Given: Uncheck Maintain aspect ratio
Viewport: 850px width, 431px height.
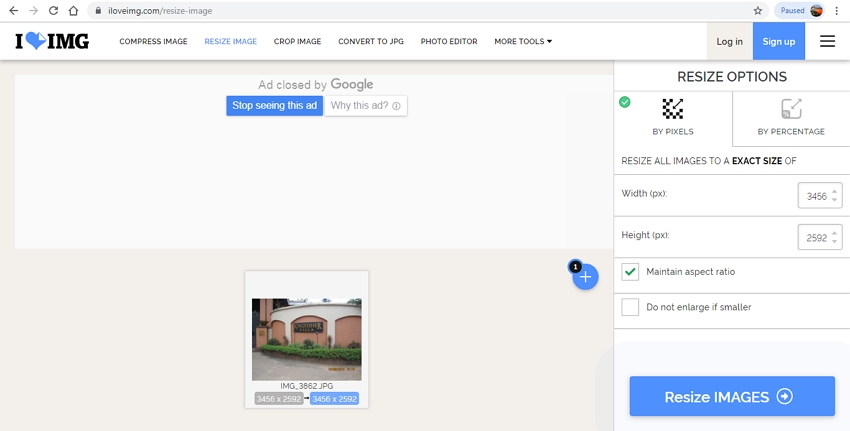Looking at the screenshot, I should click(x=630, y=272).
